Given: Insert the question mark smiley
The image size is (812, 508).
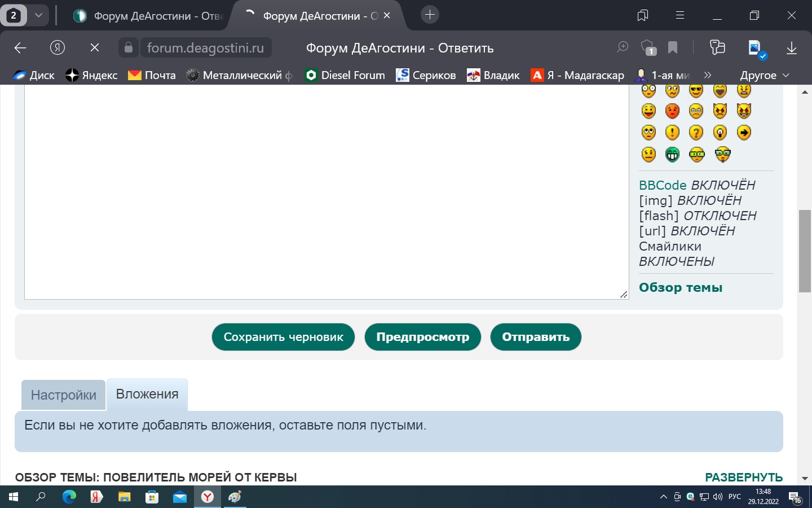Looking at the screenshot, I should pyautogui.click(x=696, y=133).
